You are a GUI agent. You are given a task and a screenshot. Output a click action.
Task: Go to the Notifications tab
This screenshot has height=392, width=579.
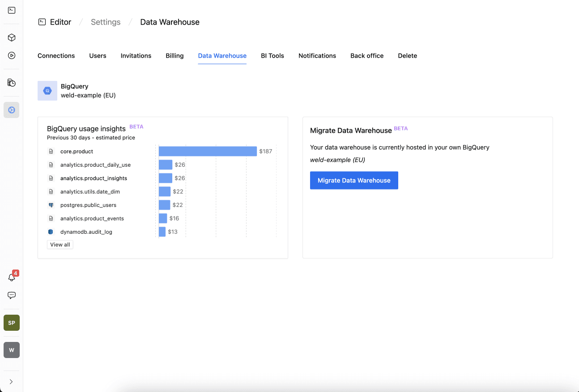[x=317, y=56]
